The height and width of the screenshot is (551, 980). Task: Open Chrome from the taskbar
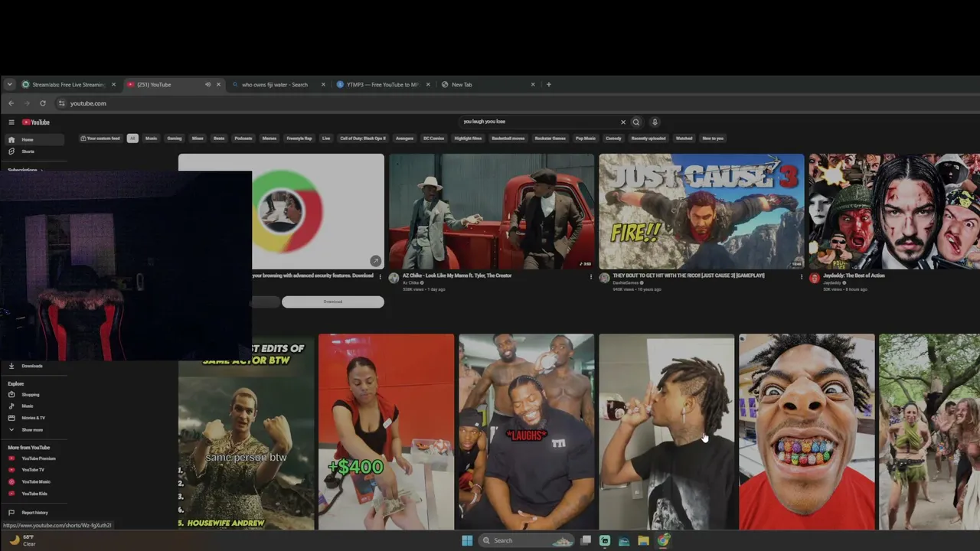[663, 540]
